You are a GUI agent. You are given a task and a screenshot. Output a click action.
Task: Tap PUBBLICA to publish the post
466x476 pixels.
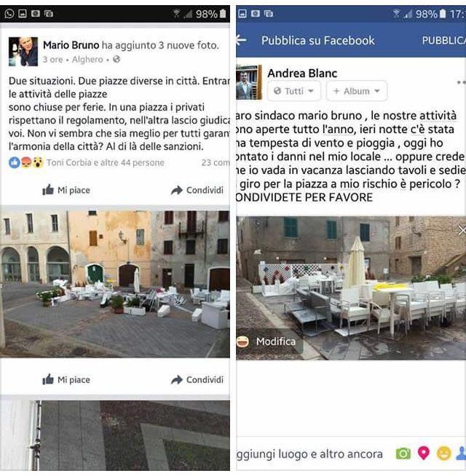[444, 40]
